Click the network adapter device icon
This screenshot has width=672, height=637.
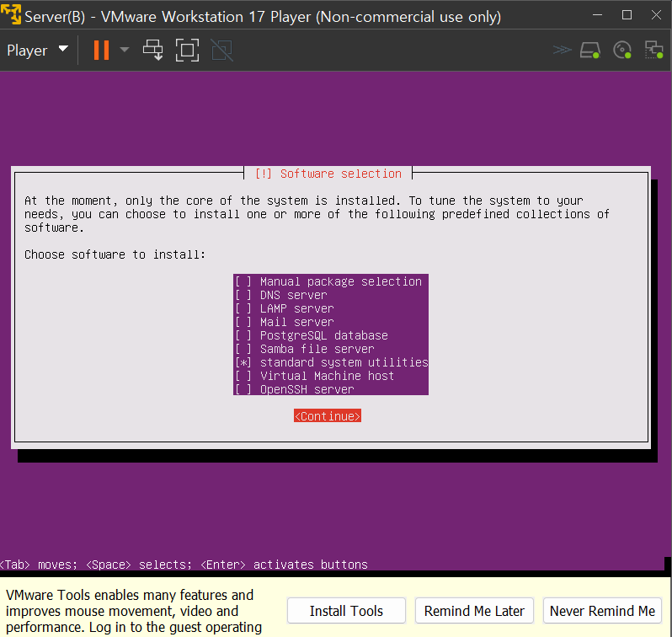[x=654, y=51]
